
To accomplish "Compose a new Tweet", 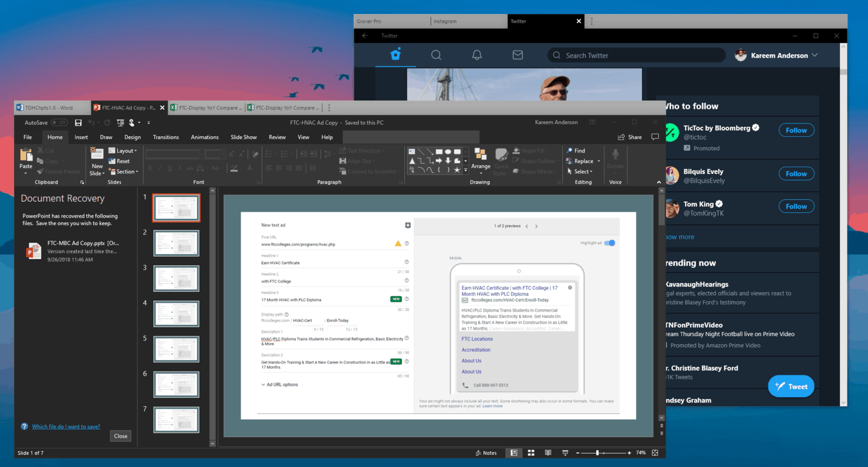I will coord(791,386).
